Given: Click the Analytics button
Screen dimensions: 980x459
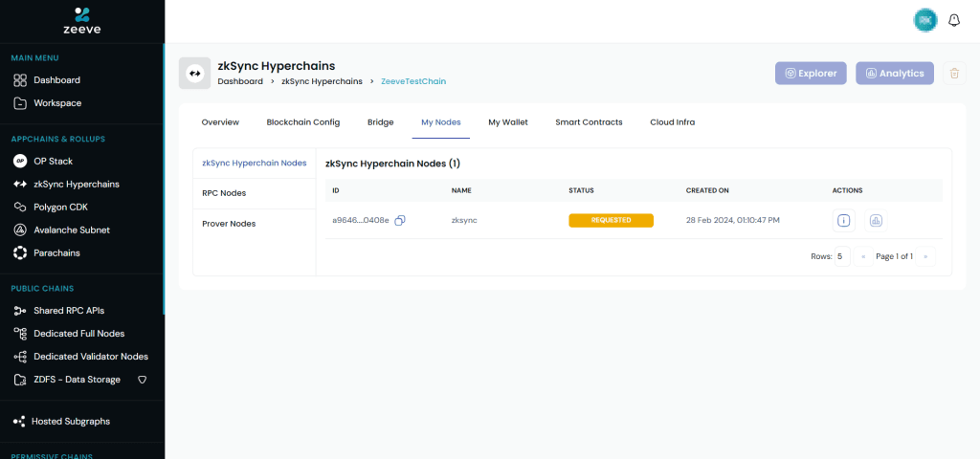Looking at the screenshot, I should pyautogui.click(x=895, y=73).
